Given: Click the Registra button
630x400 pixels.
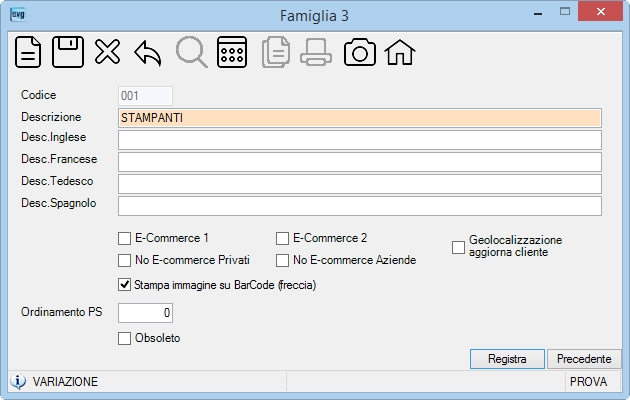Looking at the screenshot, I should (507, 359).
